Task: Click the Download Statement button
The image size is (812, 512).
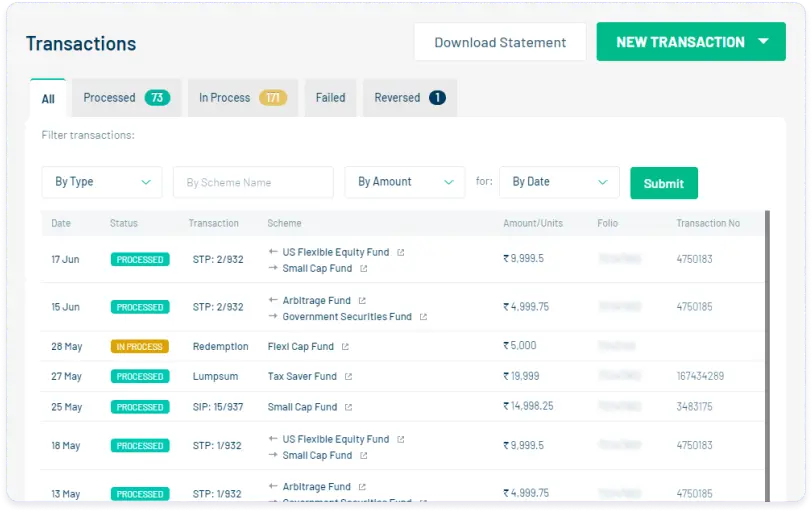Action: (500, 42)
